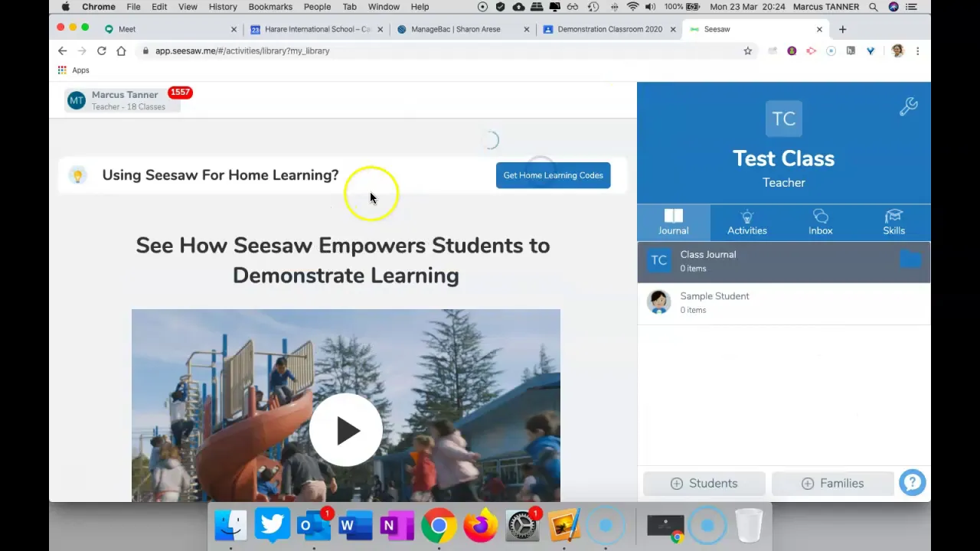Open the help question mark bubble
Screen dimensions: 980x551
pyautogui.click(x=912, y=483)
